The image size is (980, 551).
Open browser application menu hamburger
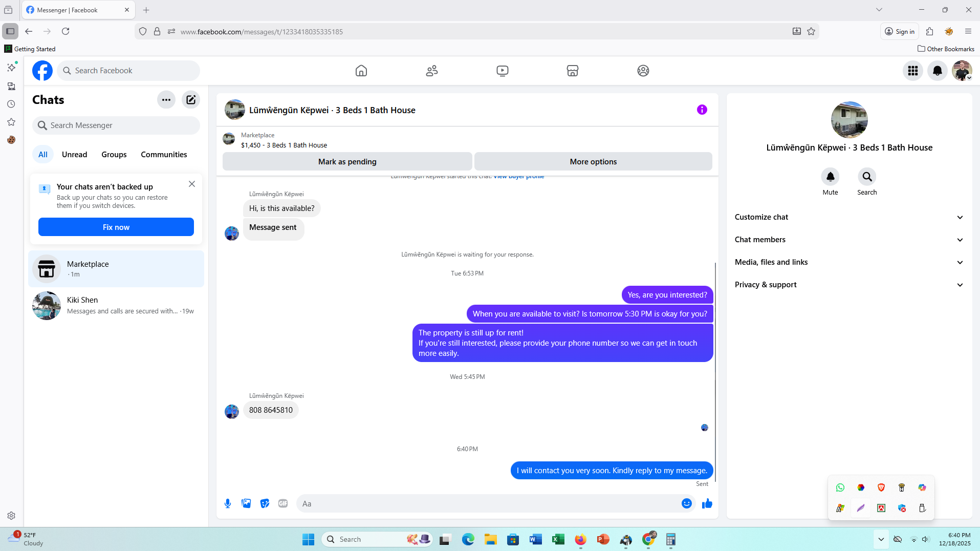pos(968,31)
